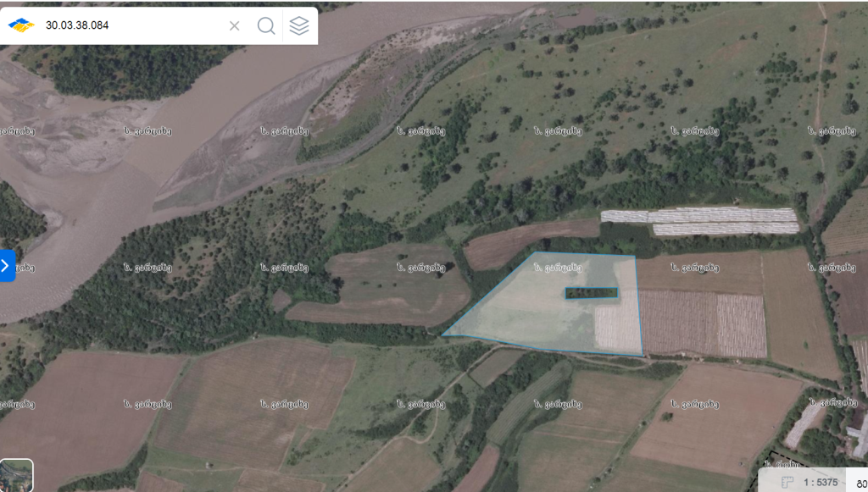The image size is (868, 492).
Task: Click the blue-yellow cadastre logo
Action: 21,25
